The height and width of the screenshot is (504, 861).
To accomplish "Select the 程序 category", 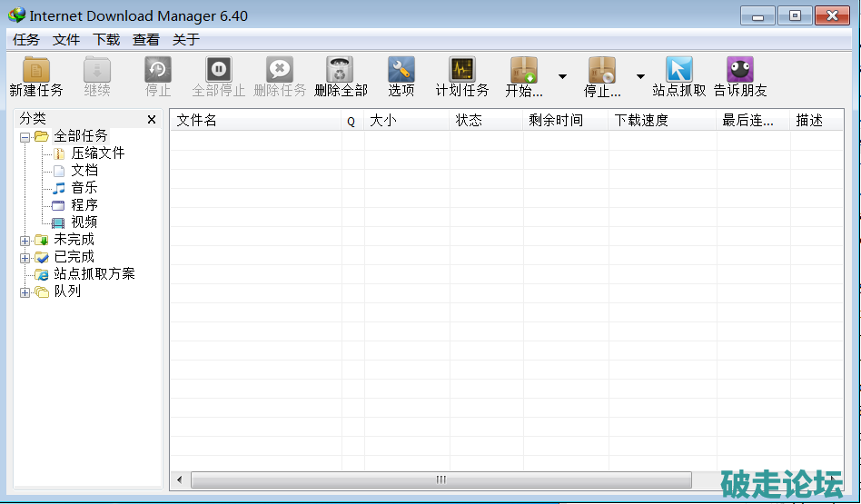I will click(84, 205).
